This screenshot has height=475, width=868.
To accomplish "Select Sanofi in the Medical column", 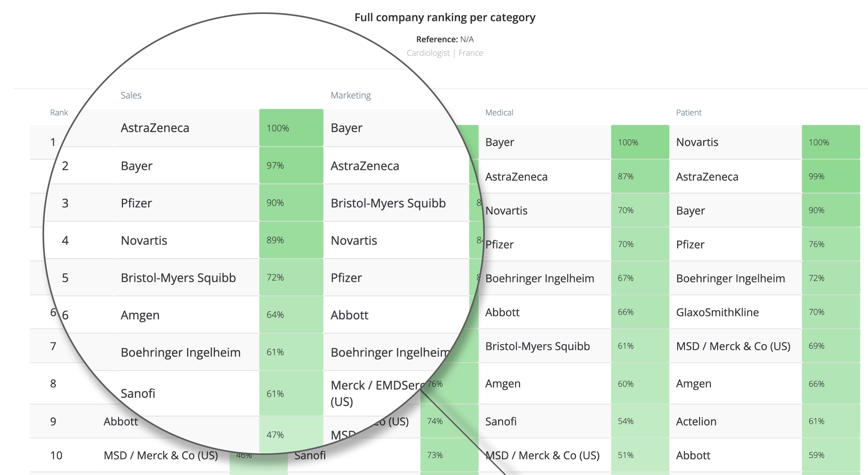I will (501, 421).
